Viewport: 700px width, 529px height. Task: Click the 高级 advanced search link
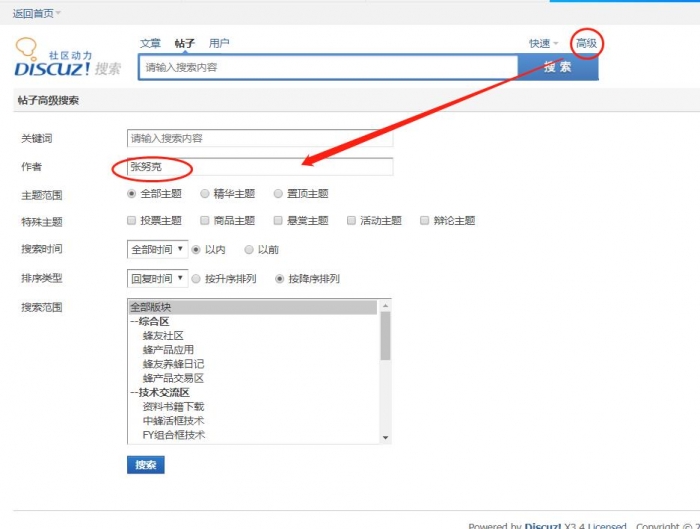pos(586,43)
